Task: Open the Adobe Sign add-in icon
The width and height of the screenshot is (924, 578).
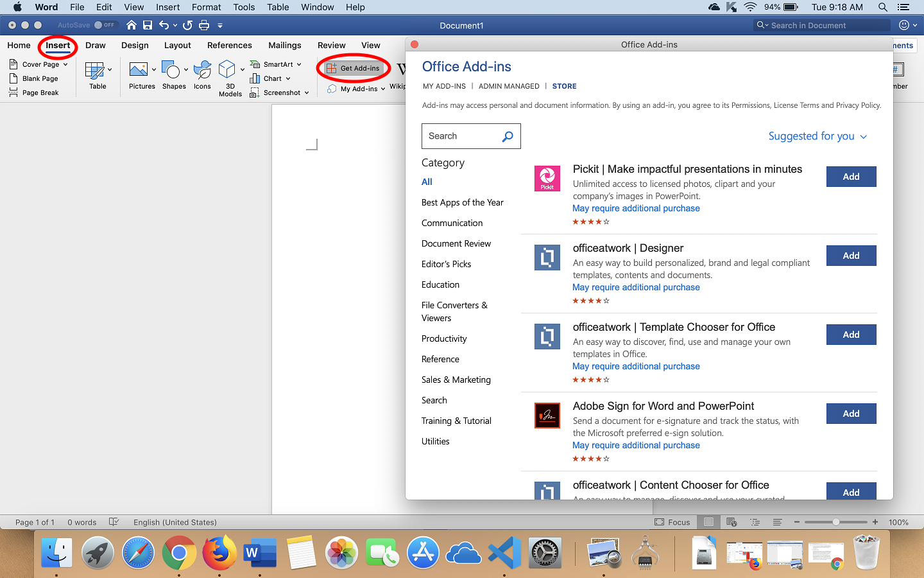Action: (x=547, y=416)
